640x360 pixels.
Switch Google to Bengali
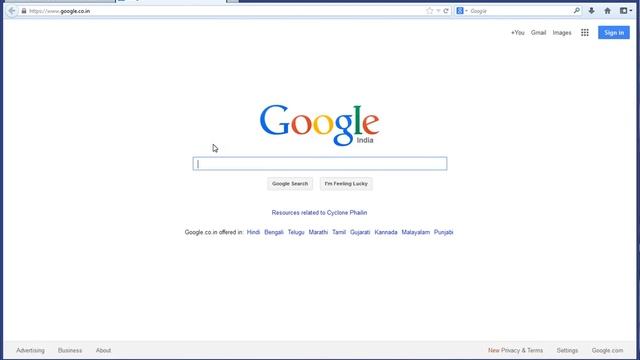click(274, 232)
